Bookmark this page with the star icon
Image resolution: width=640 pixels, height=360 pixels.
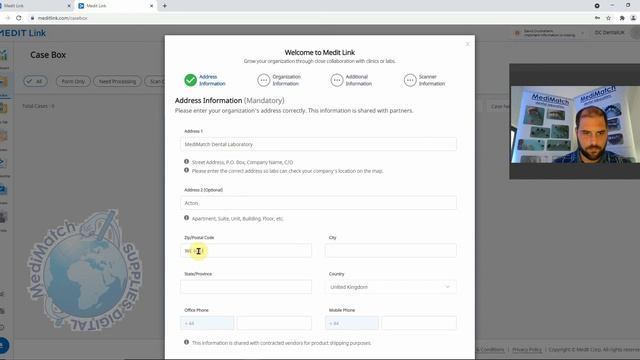(x=609, y=18)
